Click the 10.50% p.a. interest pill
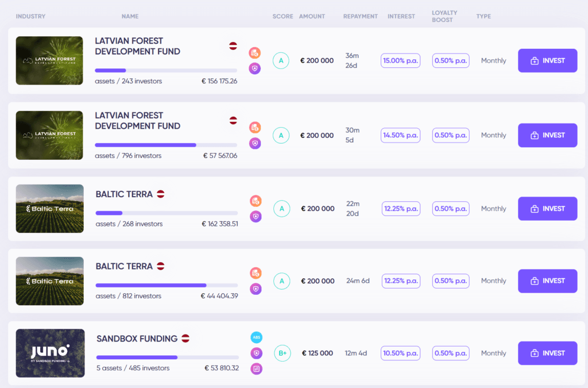 pyautogui.click(x=400, y=353)
